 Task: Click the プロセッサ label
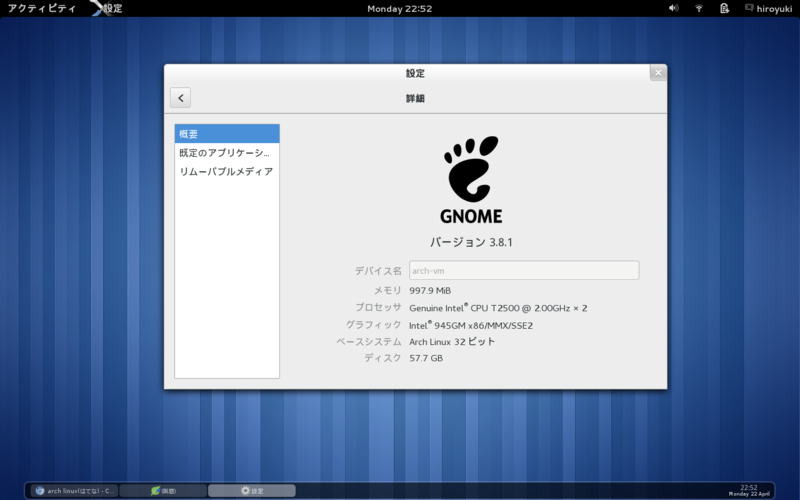[x=379, y=307]
